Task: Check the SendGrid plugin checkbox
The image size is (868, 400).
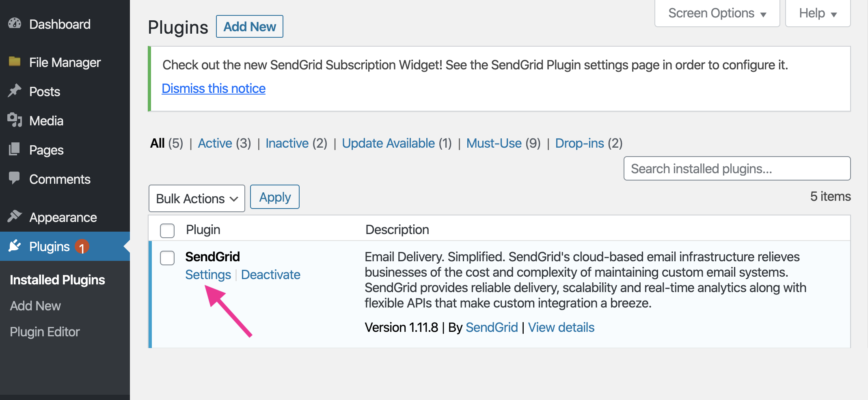Action: (x=167, y=258)
